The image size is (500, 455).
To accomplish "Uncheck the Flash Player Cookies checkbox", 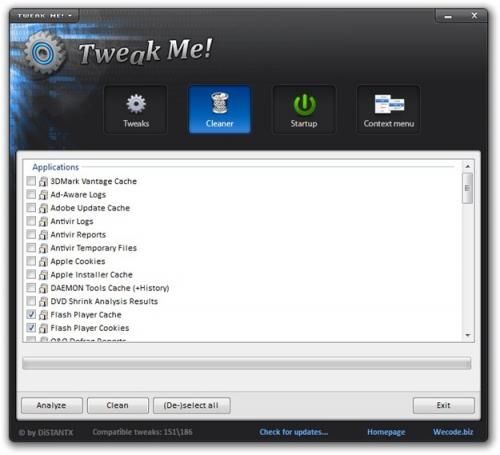I will (31, 328).
